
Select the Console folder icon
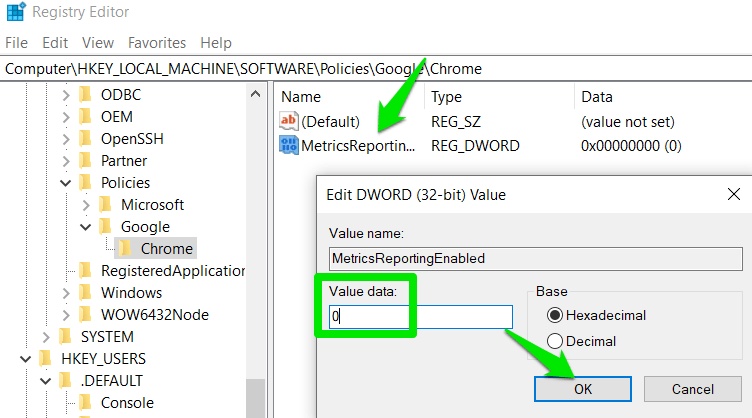[x=86, y=402]
